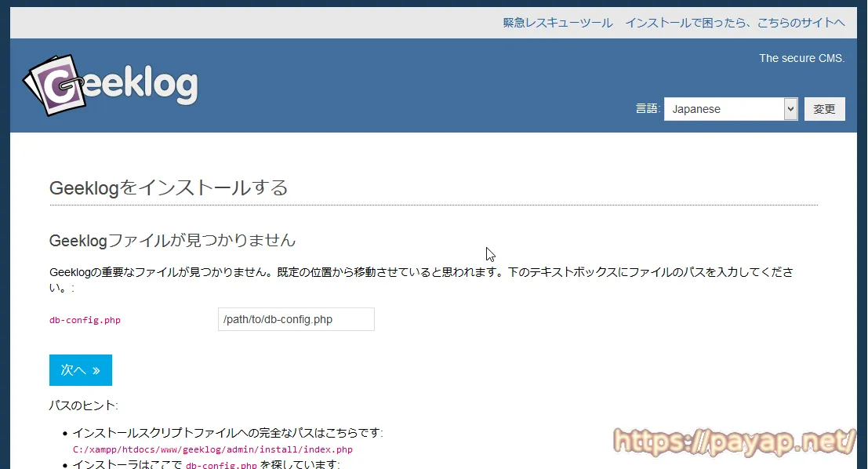
Task: Click the Geeklogをインストールする heading
Action: click(x=169, y=187)
